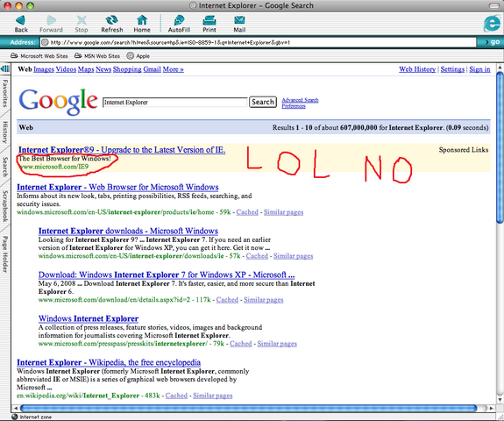
Task: Click the Internet Explorer e logo
Action: (x=492, y=24)
